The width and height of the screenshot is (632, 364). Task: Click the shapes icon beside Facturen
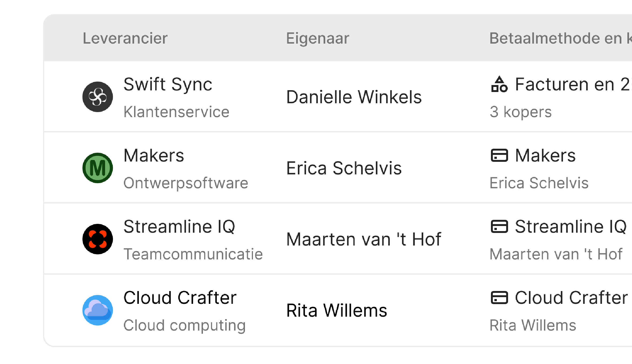499,85
